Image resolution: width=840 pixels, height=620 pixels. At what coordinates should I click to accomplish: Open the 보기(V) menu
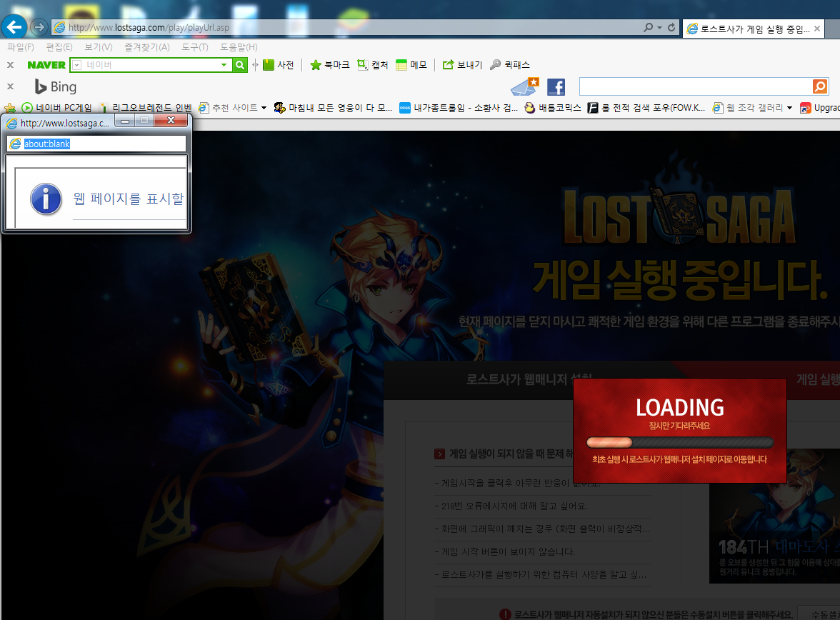tap(98, 47)
